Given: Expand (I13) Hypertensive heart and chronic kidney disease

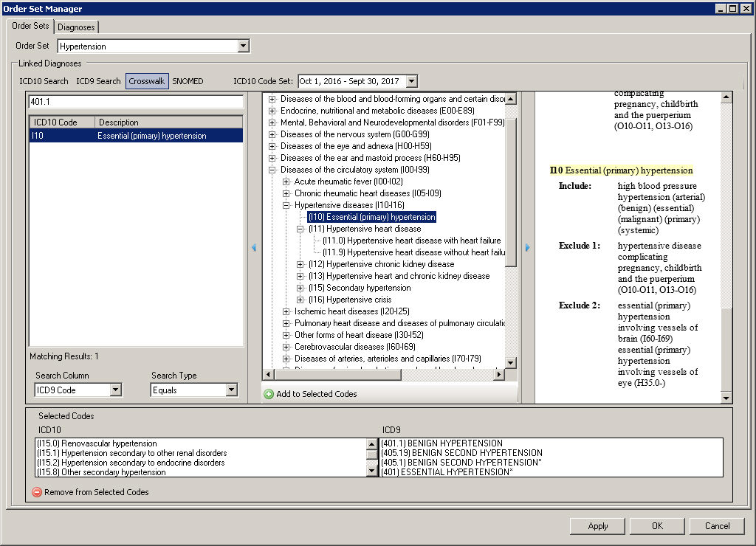Looking at the screenshot, I should 300,276.
